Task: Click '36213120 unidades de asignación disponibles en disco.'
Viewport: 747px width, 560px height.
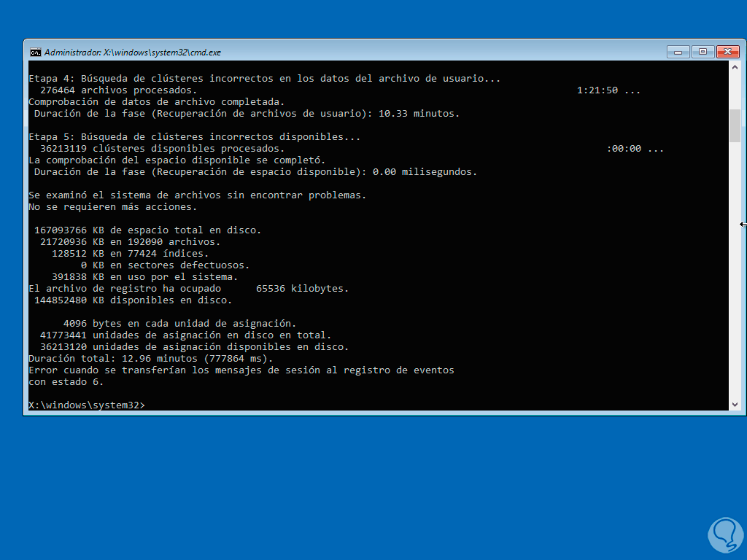Action: coord(194,347)
